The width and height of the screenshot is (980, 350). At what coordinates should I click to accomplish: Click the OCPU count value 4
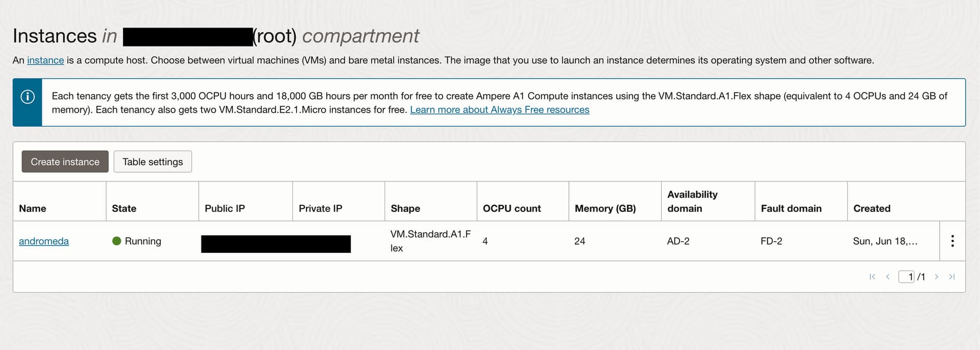(485, 241)
